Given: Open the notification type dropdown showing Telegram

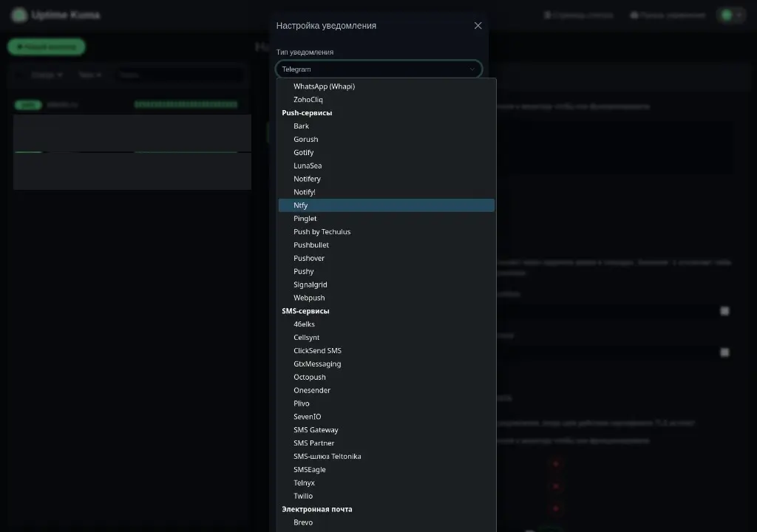Looking at the screenshot, I should (379, 69).
